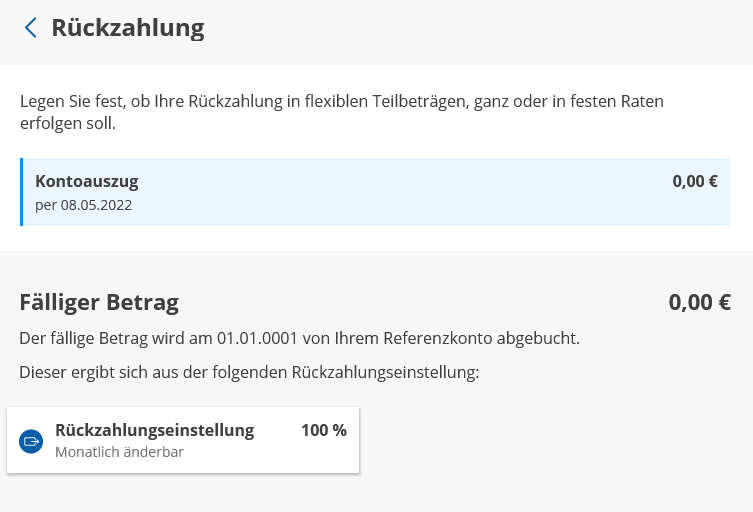Screen dimensions: 753x512
Task: Click the Kontoauszug 0,00 € amount
Action: [x=695, y=181]
